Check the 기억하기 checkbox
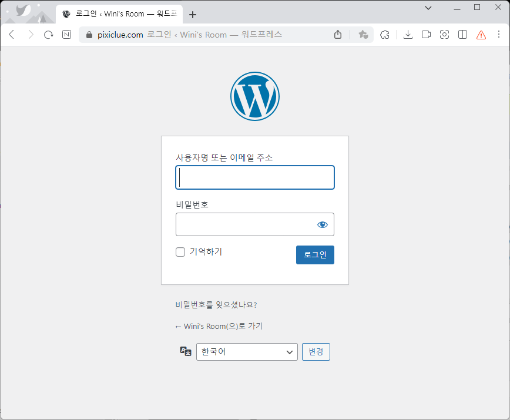This screenshot has width=510, height=420. point(180,252)
